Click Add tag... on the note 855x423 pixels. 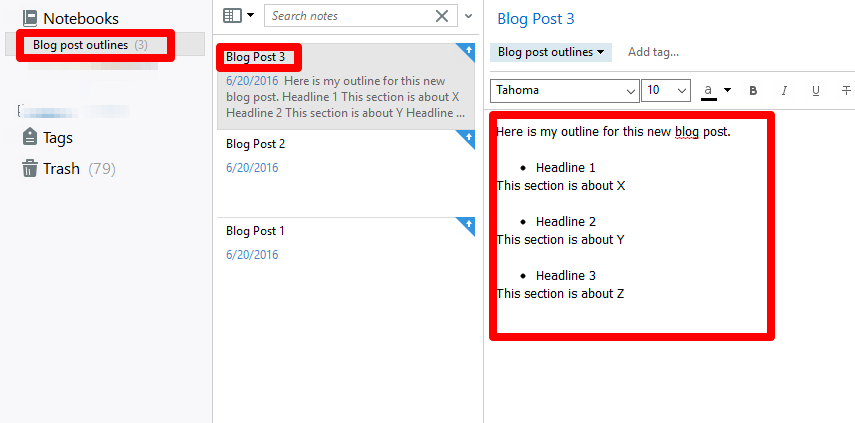click(x=653, y=52)
